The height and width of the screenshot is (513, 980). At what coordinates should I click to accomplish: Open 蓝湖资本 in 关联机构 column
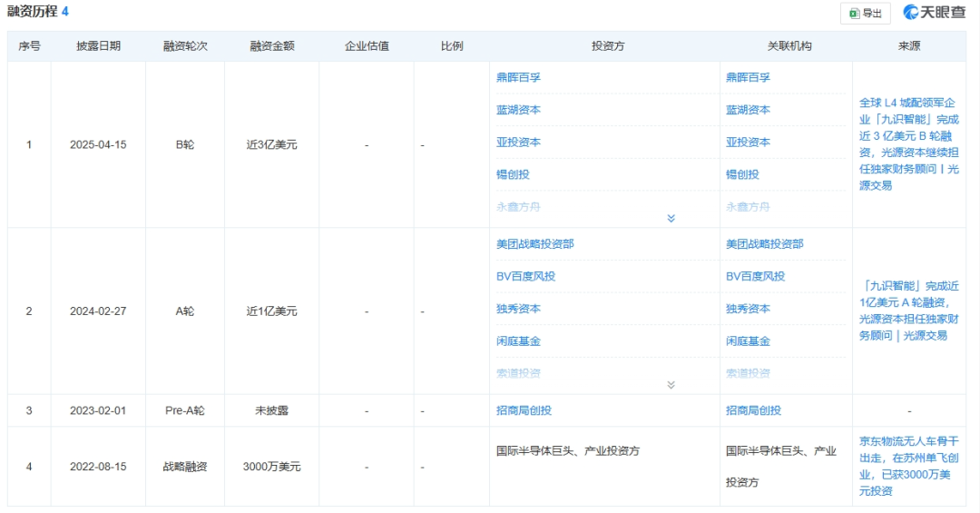748,110
